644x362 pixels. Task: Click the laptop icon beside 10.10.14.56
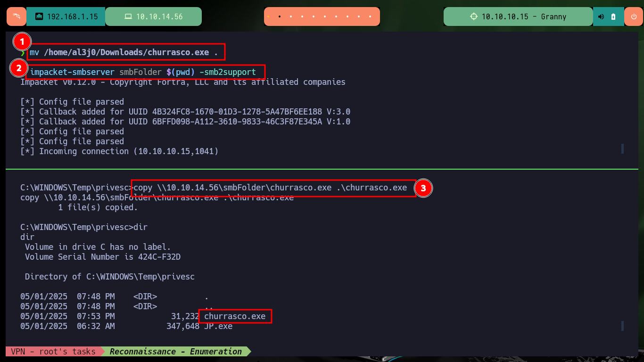pyautogui.click(x=128, y=16)
